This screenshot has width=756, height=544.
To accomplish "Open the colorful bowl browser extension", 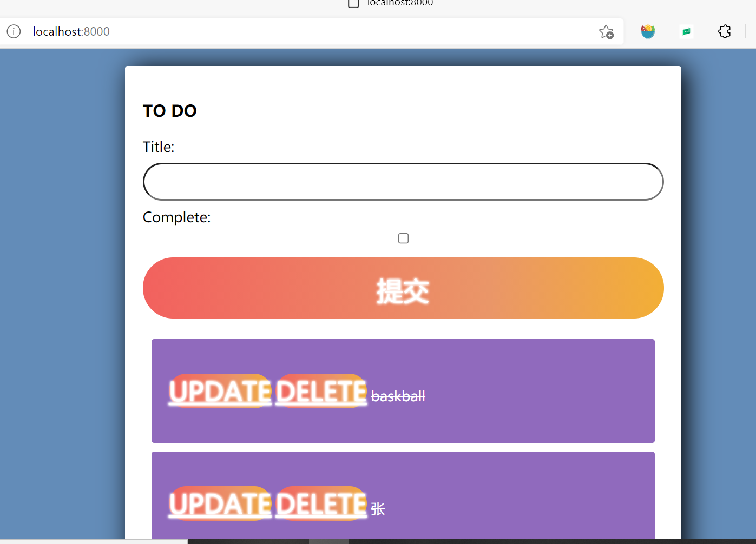I will (x=648, y=32).
